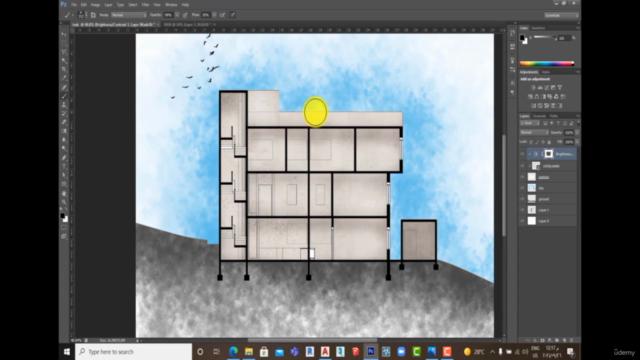Open the flow slider arrow in options bar
640x360 pixels.
214,15
